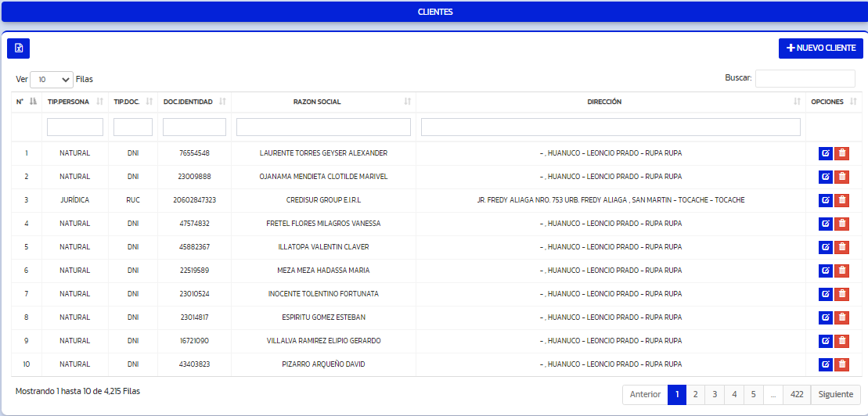Edit client Pizarro Arqueño David
Image resolution: width=868 pixels, height=416 pixels.
[x=825, y=364]
